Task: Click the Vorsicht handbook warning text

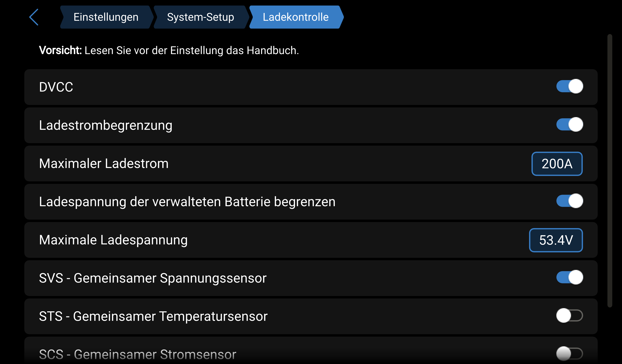Action: click(x=169, y=50)
